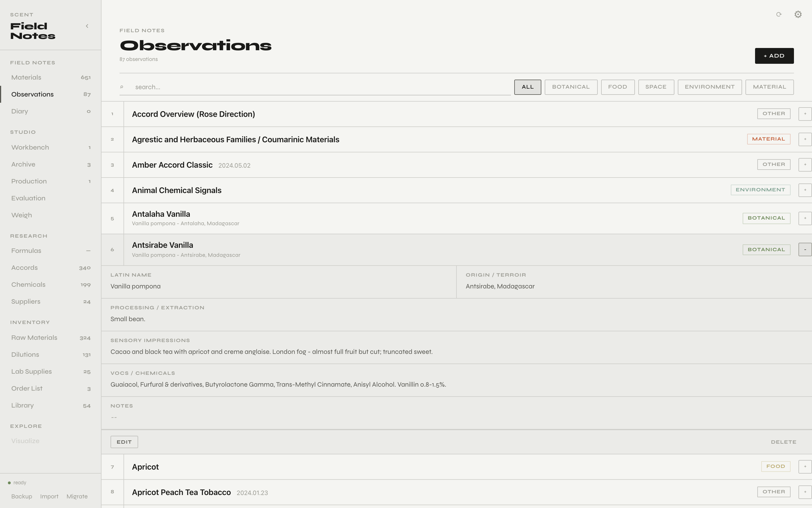Expand the Amber Accord Classic row
This screenshot has height=508, width=812.
(x=805, y=165)
